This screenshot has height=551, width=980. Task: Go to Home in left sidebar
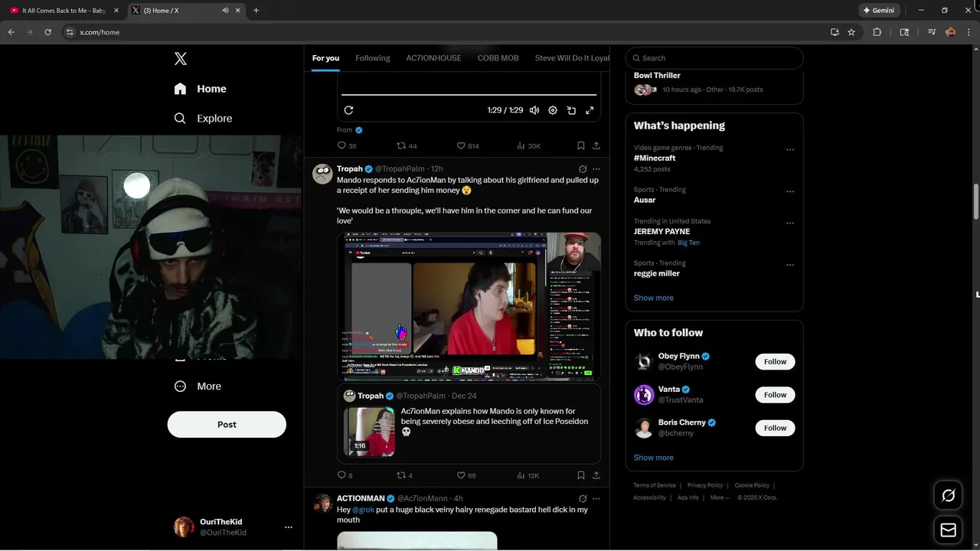[201, 89]
